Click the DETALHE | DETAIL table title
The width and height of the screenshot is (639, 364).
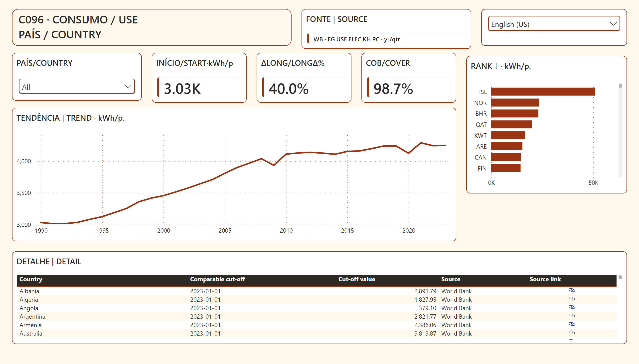[x=49, y=262]
